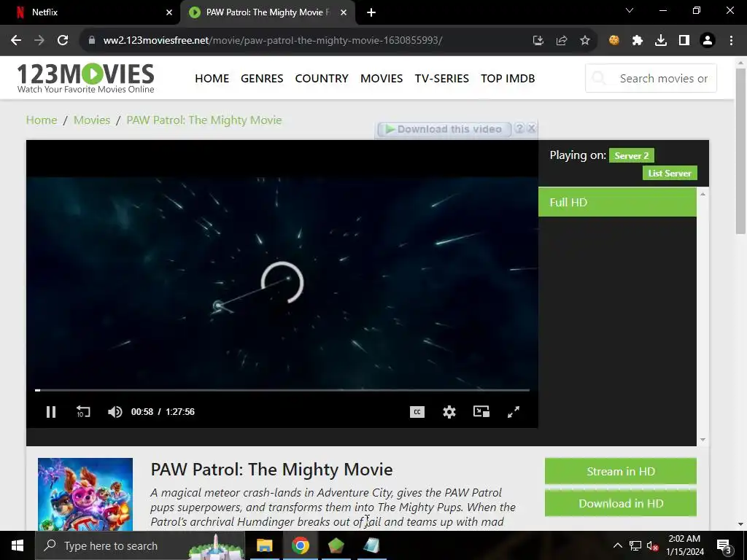Image resolution: width=747 pixels, height=560 pixels.
Task: Go to the MOVIES section
Action: point(382,79)
